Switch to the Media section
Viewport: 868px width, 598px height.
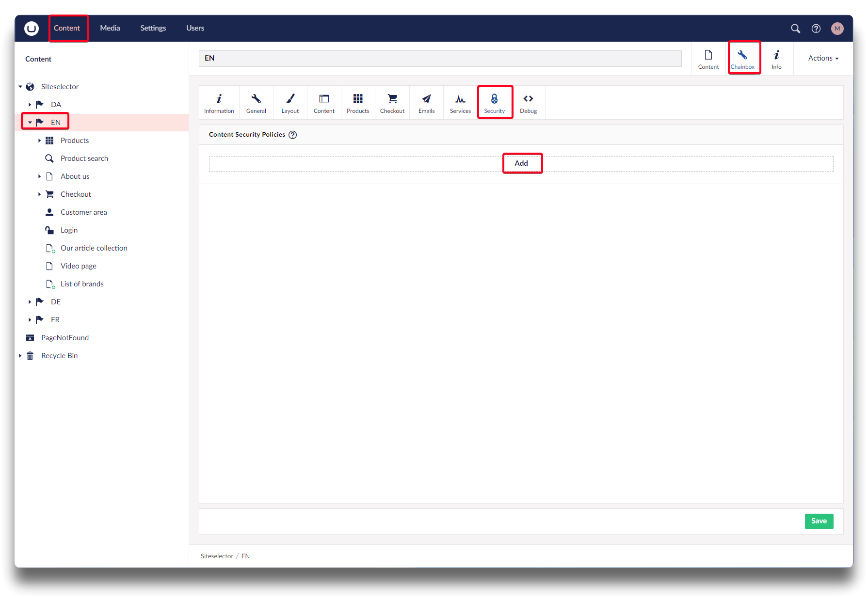(x=110, y=28)
